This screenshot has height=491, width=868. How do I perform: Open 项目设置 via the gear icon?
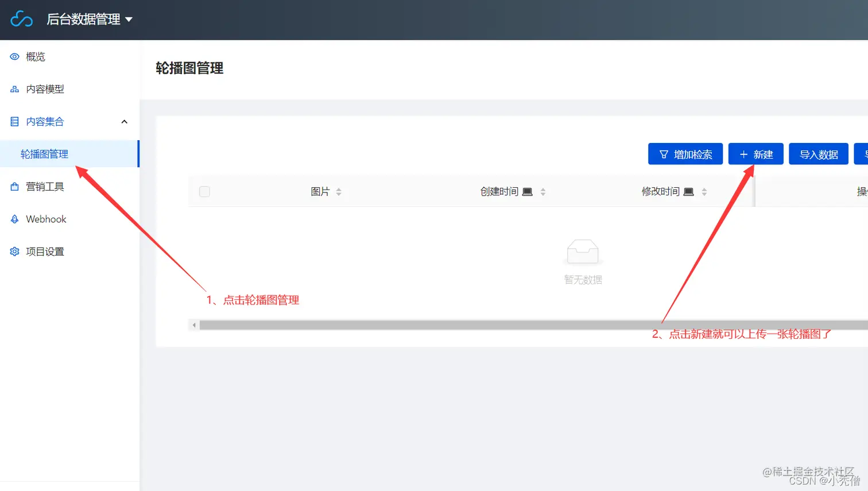coord(14,251)
